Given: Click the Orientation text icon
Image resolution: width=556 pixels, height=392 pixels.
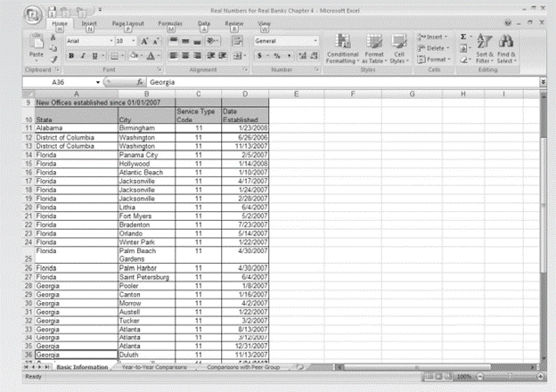Looking at the screenshot, I should point(211,41).
